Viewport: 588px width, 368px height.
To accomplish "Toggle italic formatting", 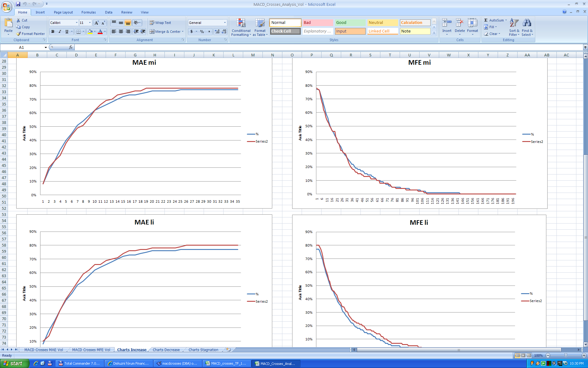I will [60, 32].
